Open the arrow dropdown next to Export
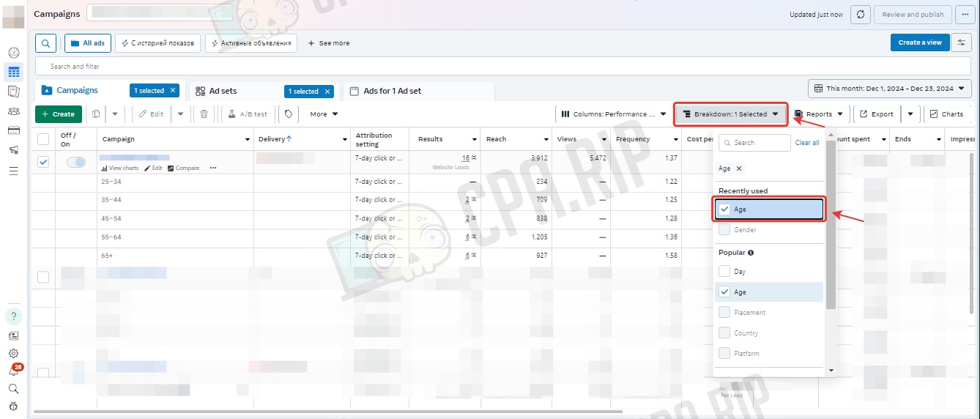Viewport: 980px width, 419px height. click(x=910, y=114)
